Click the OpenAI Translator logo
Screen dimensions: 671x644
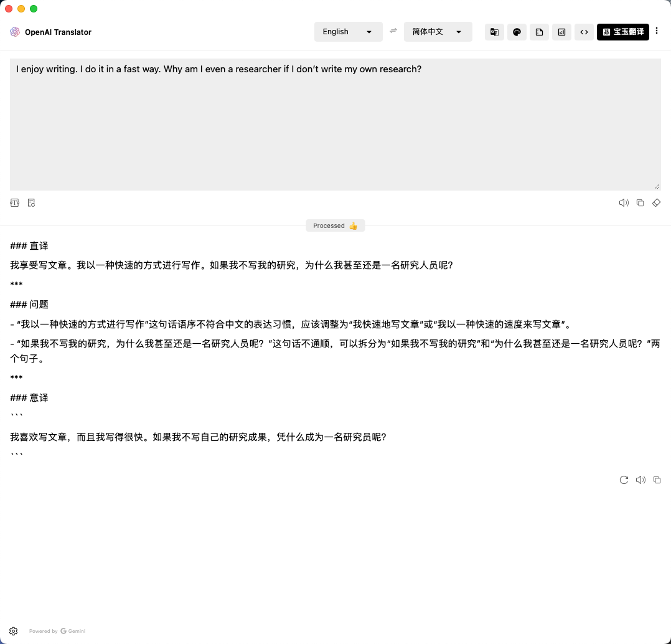(x=15, y=32)
